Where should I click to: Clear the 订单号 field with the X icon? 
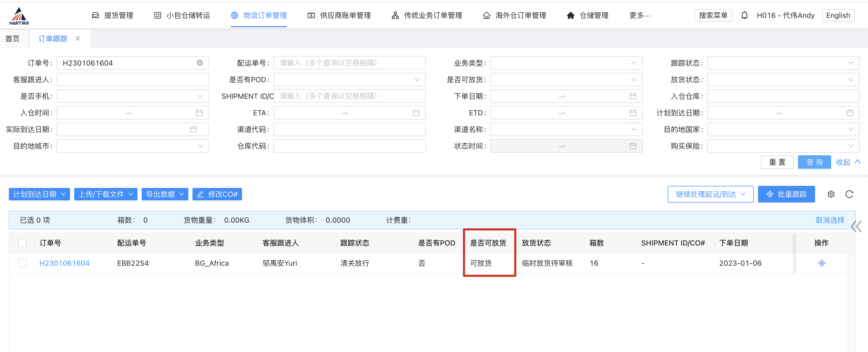pyautogui.click(x=200, y=63)
